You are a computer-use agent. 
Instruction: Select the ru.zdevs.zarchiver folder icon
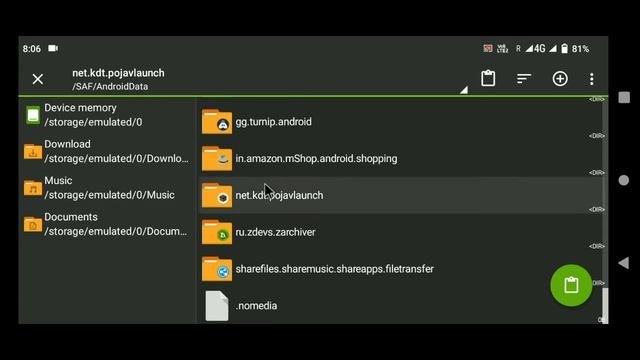(217, 232)
